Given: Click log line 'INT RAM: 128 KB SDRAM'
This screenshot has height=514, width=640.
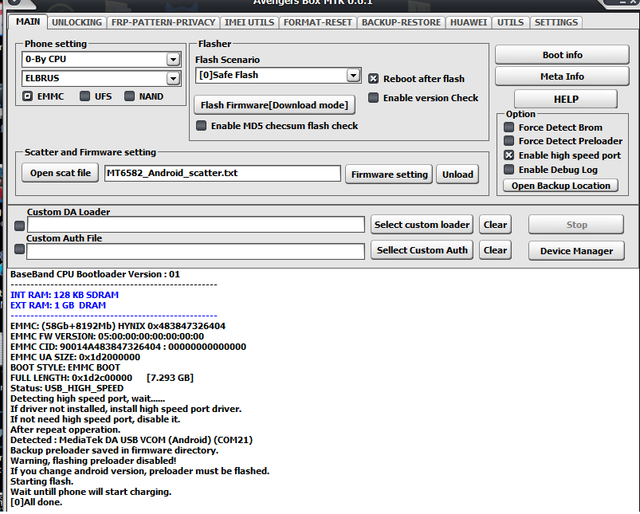Looking at the screenshot, I should coord(64,295).
